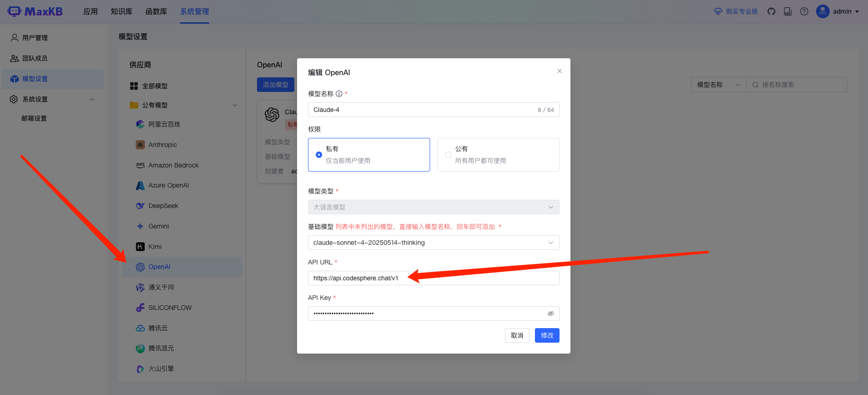Click the Tencent Hunyuan icon
Image resolution: width=868 pixels, height=395 pixels.
click(x=140, y=349)
